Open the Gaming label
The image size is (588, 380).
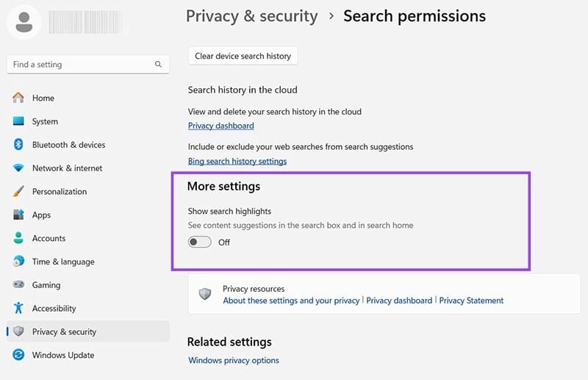pyautogui.click(x=46, y=285)
